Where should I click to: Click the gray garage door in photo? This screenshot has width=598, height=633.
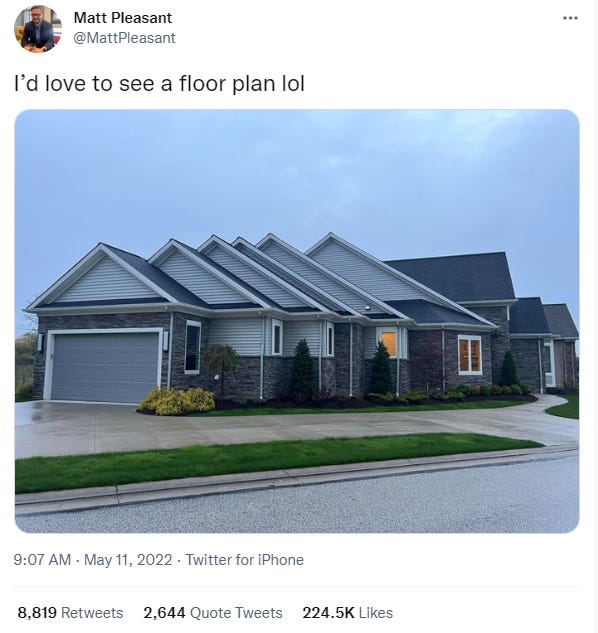pyautogui.click(x=105, y=367)
